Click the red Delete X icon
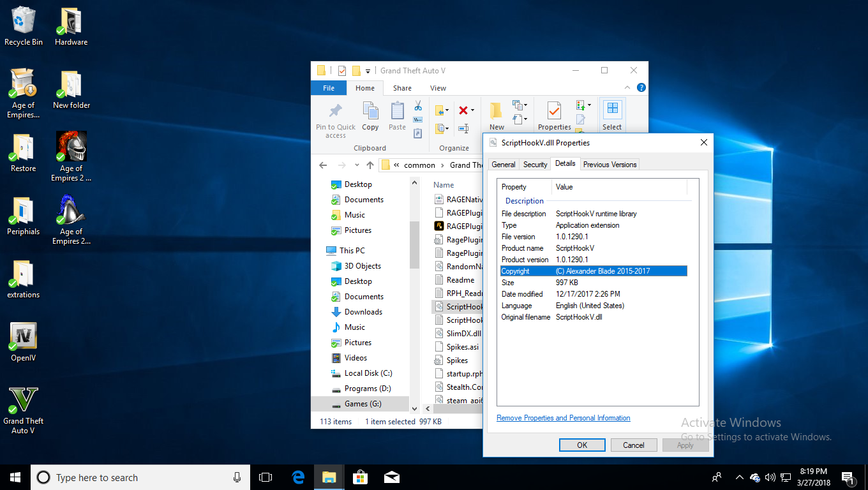868x490 pixels. point(463,110)
